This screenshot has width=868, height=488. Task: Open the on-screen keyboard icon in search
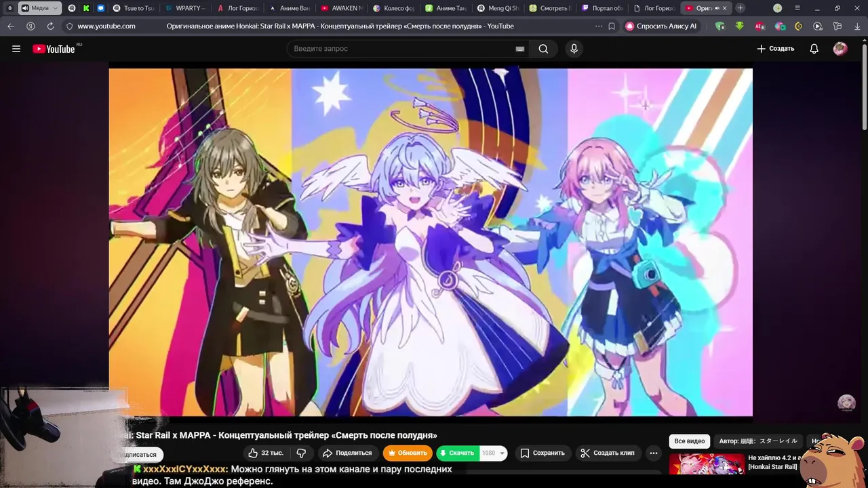520,49
